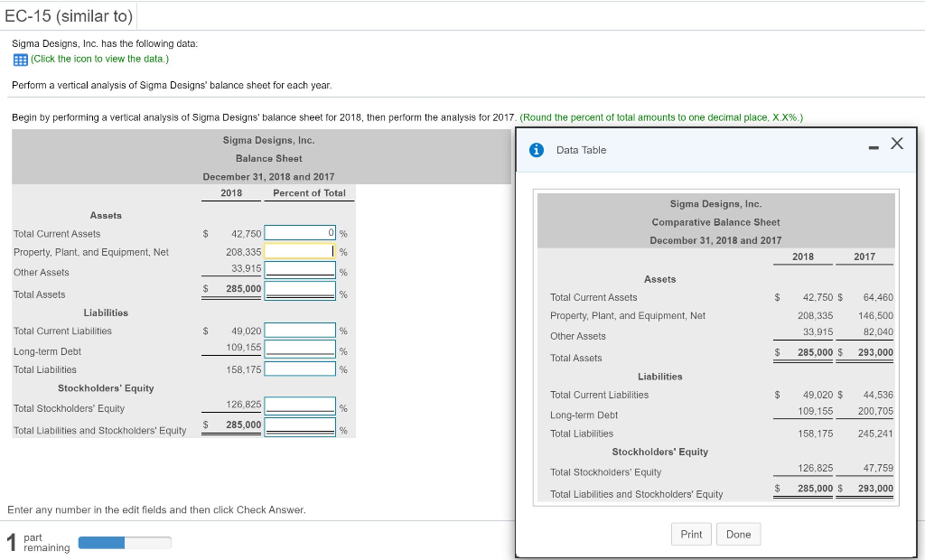Click the 44,536 value in Data Table
This screenshot has height=560, width=925.
(878, 395)
